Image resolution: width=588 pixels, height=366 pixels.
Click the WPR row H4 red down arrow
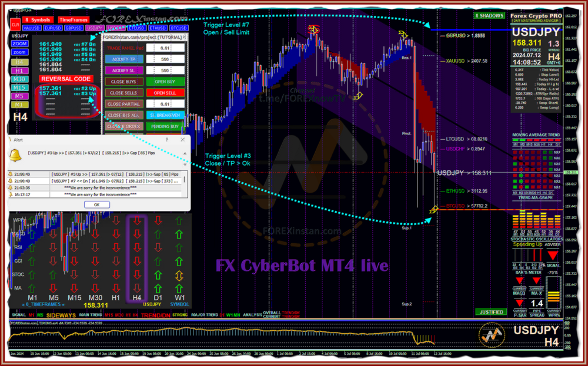pos(137,220)
